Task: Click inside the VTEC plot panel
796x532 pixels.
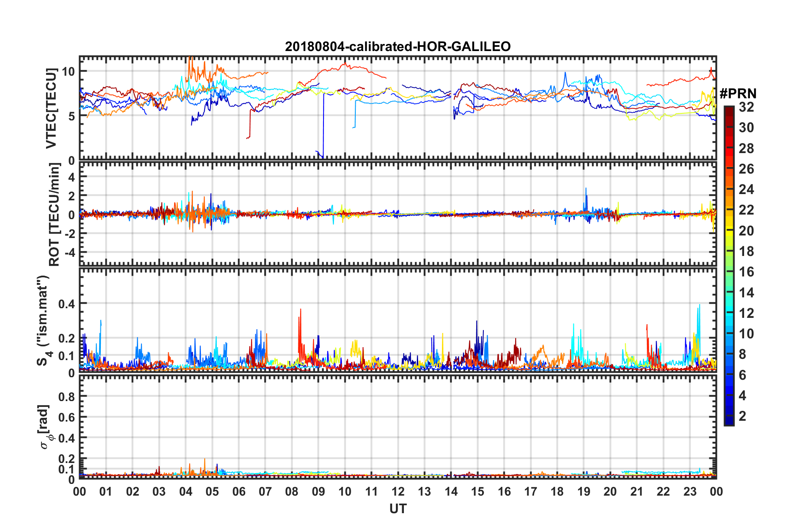Action: 398,108
